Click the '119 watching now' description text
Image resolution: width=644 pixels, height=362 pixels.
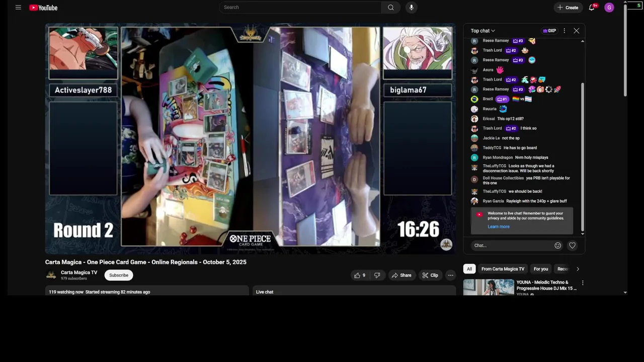point(66,292)
